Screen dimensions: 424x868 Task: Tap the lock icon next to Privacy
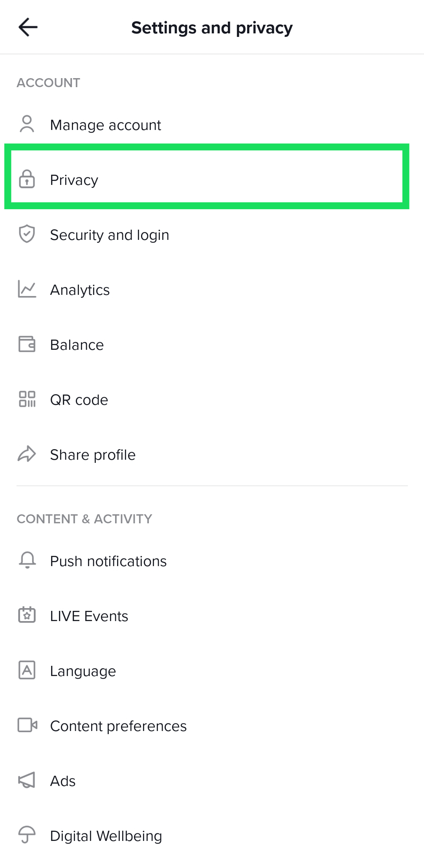pos(27,179)
